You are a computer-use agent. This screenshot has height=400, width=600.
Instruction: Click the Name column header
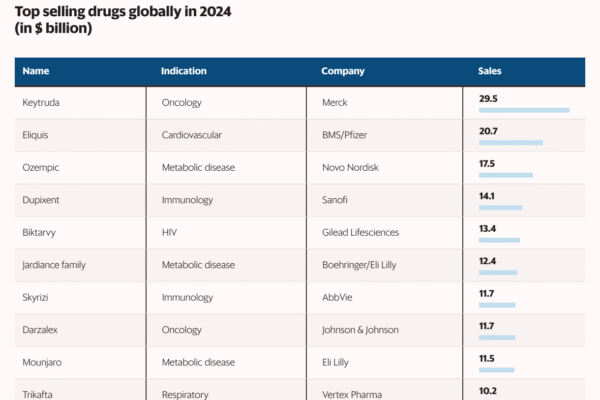coord(36,72)
